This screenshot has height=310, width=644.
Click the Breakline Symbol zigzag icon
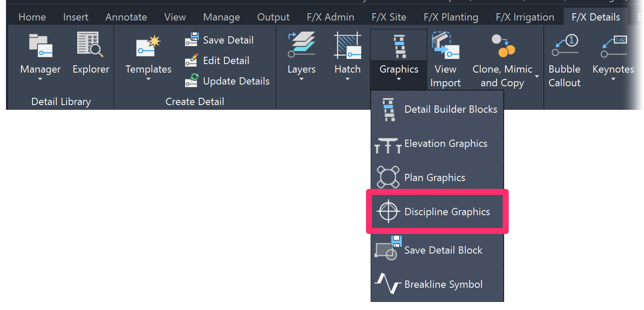coord(388,284)
